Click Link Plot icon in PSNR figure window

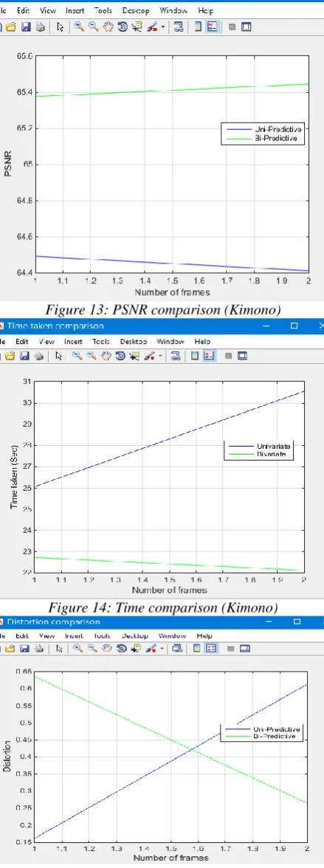point(179,26)
